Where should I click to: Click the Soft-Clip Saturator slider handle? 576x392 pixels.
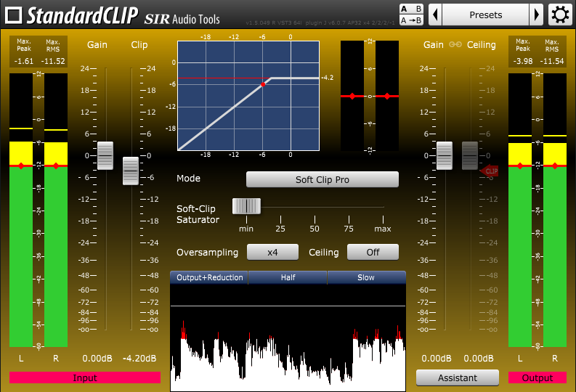click(246, 206)
